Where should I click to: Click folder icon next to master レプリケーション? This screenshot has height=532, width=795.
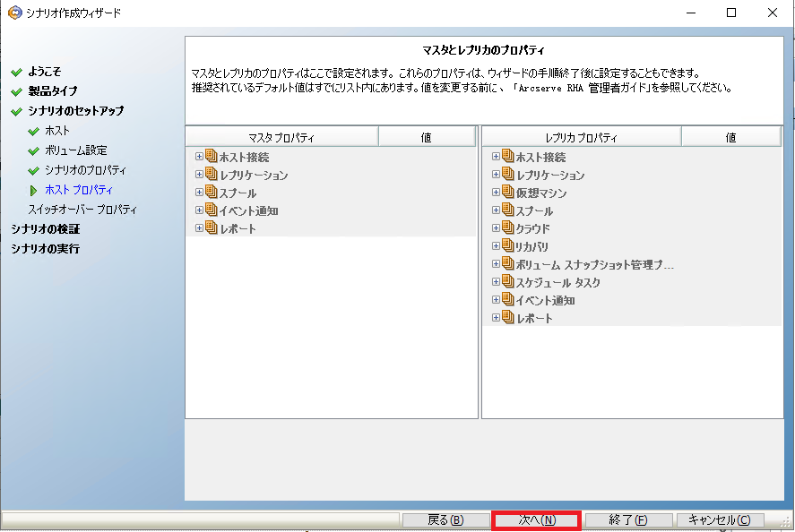coord(211,175)
